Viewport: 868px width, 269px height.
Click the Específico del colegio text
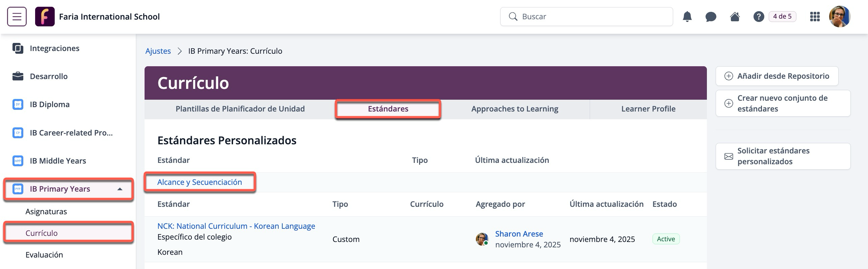195,237
